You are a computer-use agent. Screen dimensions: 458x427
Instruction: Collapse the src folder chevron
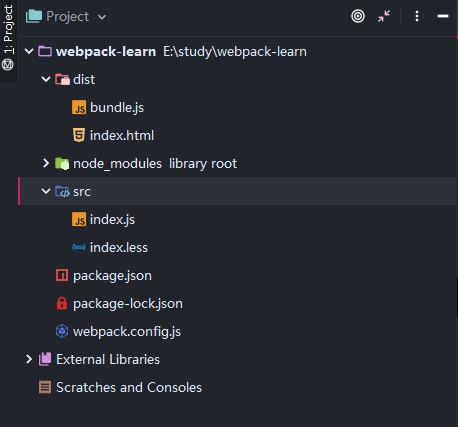click(x=46, y=191)
